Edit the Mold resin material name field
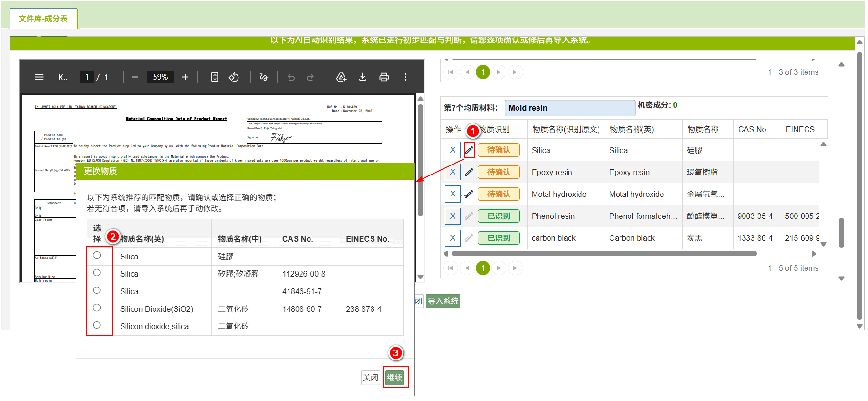This screenshot has height=401, width=868. click(x=570, y=108)
